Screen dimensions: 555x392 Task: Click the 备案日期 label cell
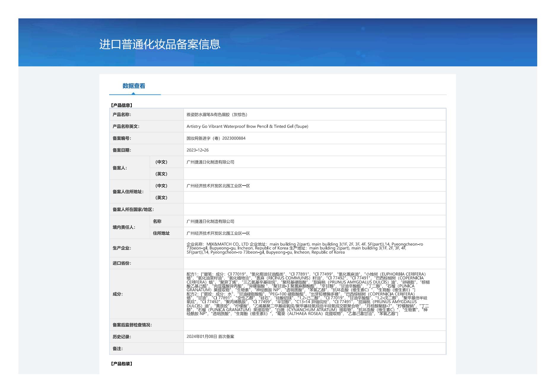(147, 150)
